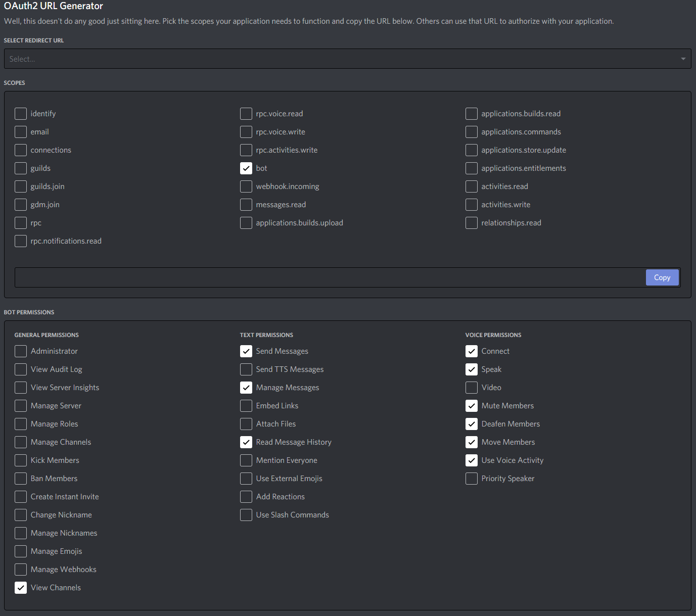
Task: Enable the Embed Links permission
Action: pos(246,405)
